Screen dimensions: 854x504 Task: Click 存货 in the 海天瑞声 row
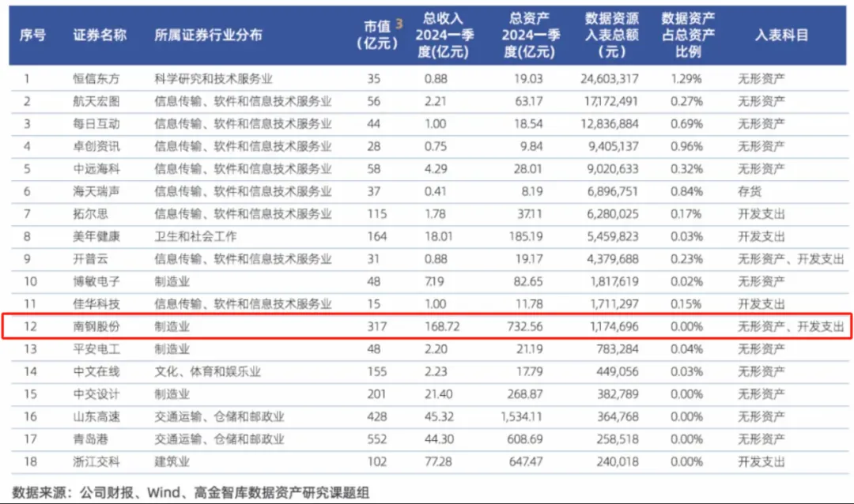click(750, 192)
